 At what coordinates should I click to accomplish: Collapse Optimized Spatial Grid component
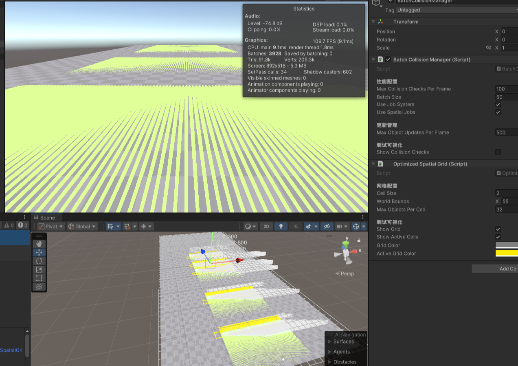373,164
